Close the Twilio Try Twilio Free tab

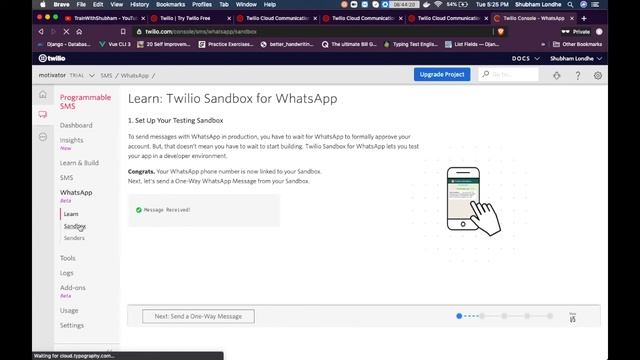tap(229, 18)
